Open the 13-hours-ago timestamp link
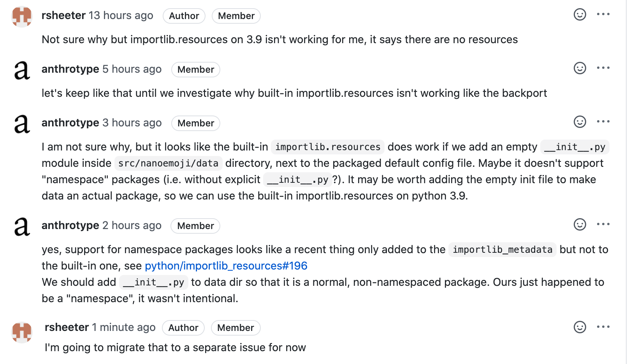The height and width of the screenshot is (364, 629). [121, 16]
